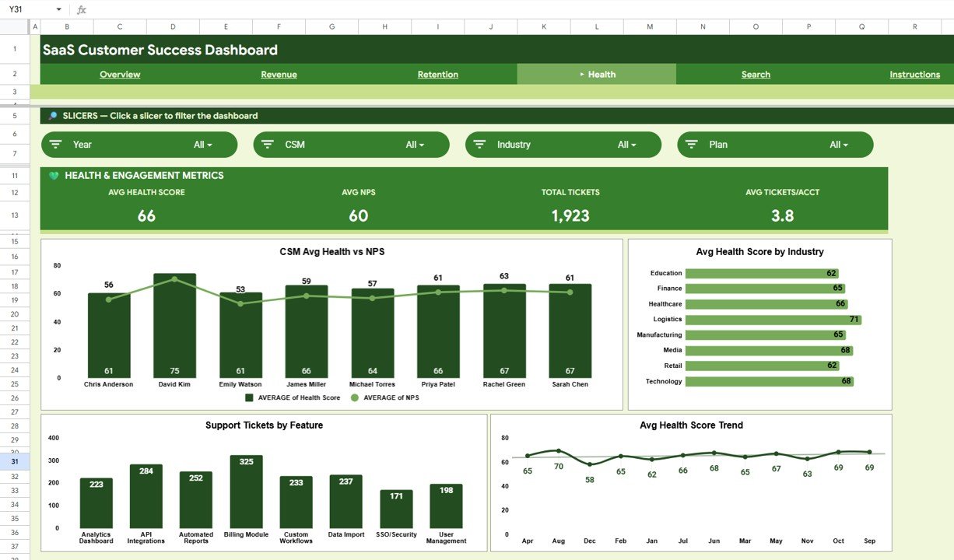
Task: Click the dark green Health Score legend swatch
Action: [247, 397]
